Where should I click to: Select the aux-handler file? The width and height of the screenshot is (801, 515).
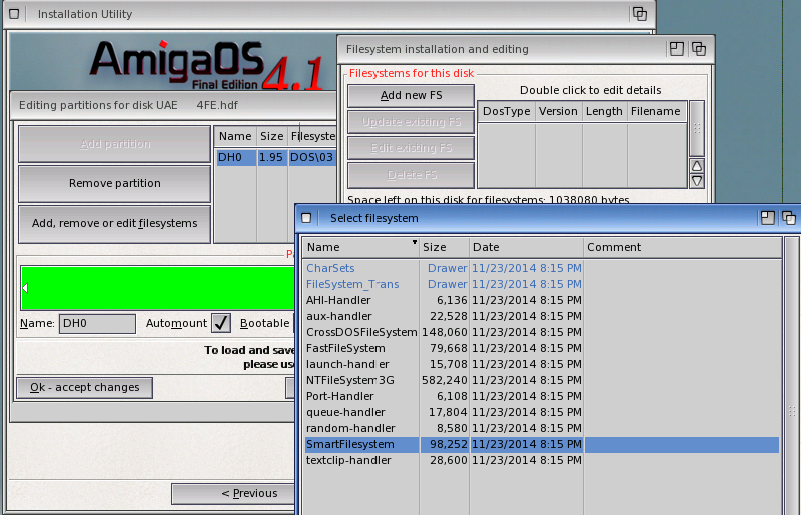click(339, 316)
